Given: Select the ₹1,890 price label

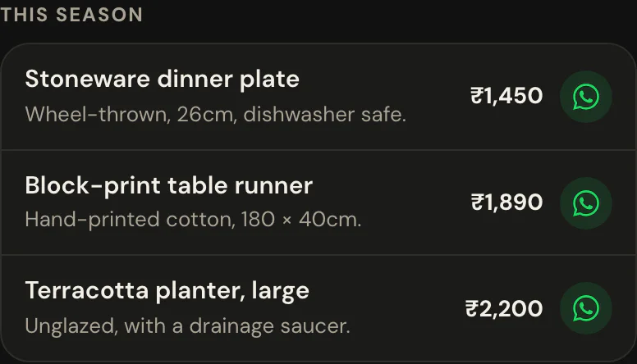Looking at the screenshot, I should click(x=506, y=202).
